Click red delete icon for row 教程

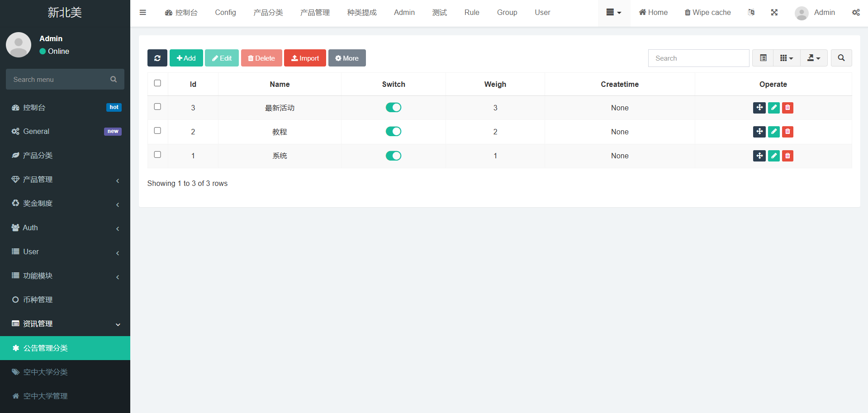click(787, 132)
